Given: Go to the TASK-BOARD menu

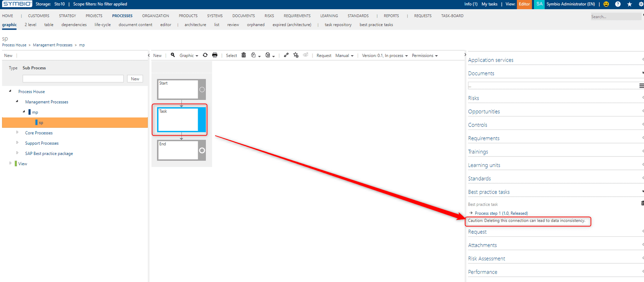Looking at the screenshot, I should [452, 16].
